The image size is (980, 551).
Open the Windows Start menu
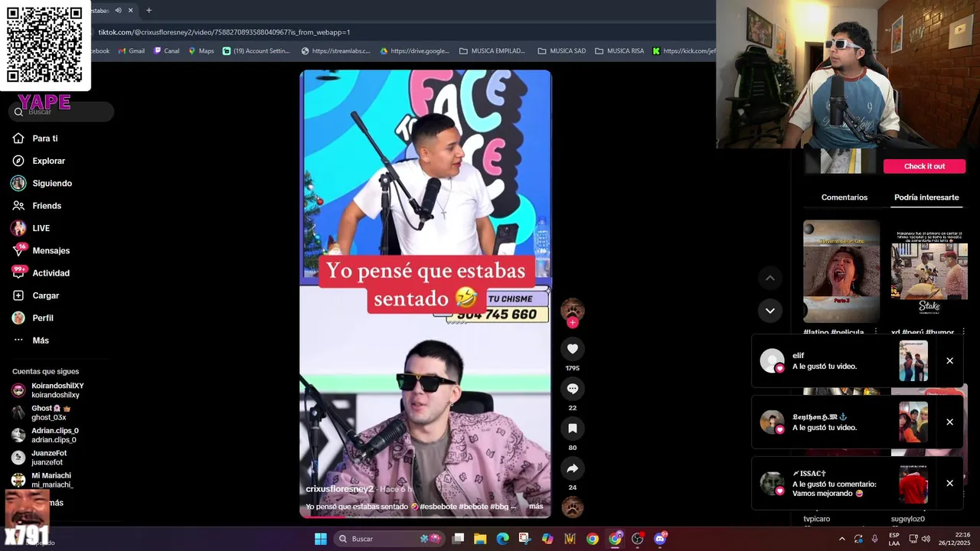coord(321,539)
